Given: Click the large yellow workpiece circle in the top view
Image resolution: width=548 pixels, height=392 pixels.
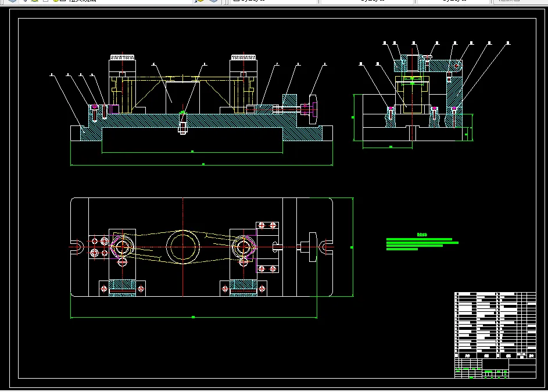Looking at the screenshot, I should click(x=183, y=247).
